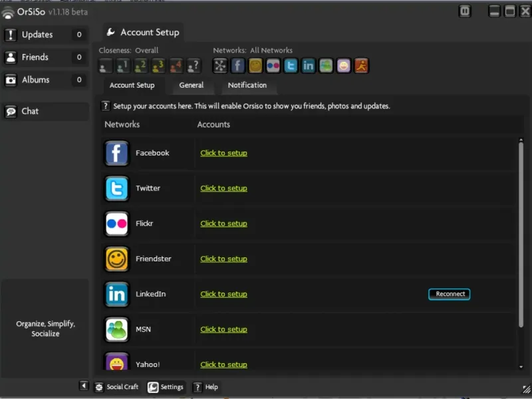Switch to the General tab
The width and height of the screenshot is (532, 399).
coord(192,86)
